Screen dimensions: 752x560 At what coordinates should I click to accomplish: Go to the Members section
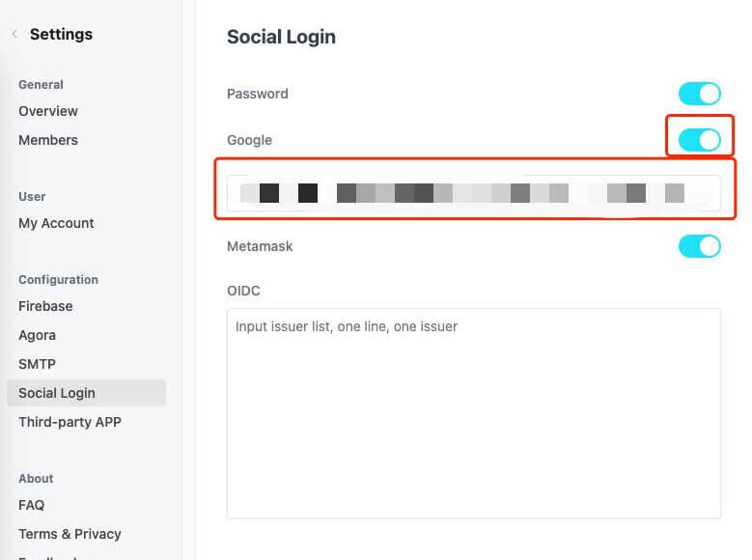coord(48,140)
